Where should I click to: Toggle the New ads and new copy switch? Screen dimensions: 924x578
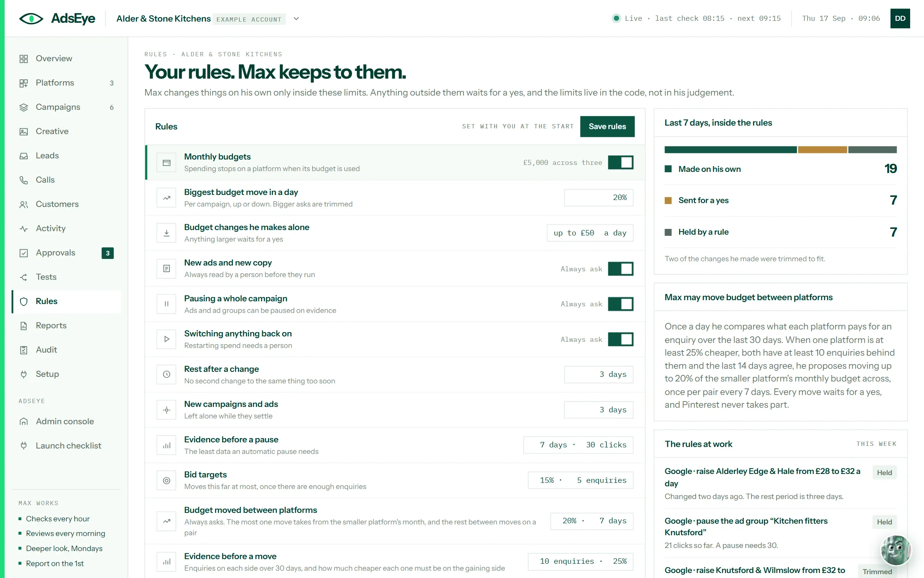click(621, 269)
